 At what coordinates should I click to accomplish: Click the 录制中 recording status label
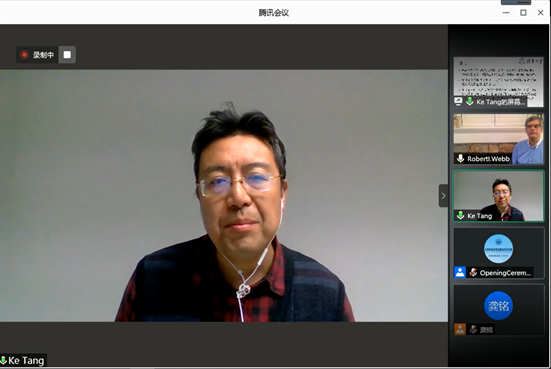click(x=43, y=55)
